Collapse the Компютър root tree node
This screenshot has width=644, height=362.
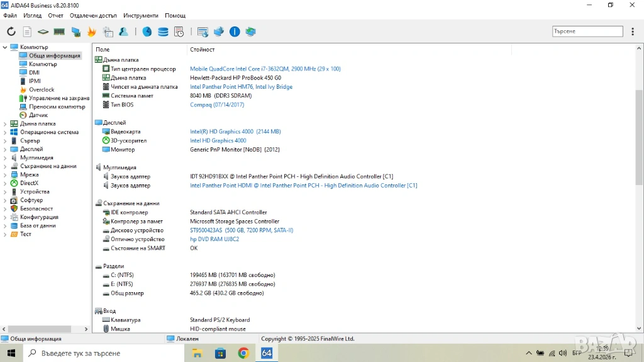click(5, 47)
